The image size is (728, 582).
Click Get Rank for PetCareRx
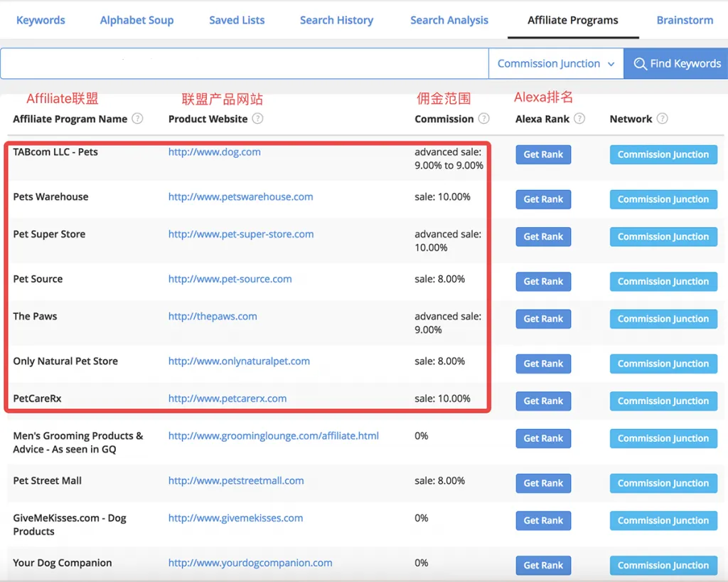[x=543, y=401]
